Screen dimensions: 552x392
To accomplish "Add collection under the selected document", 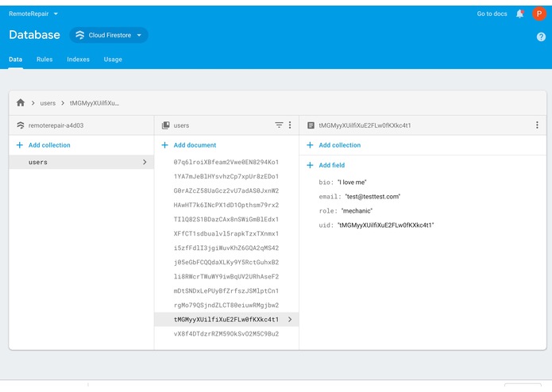I will pos(340,145).
